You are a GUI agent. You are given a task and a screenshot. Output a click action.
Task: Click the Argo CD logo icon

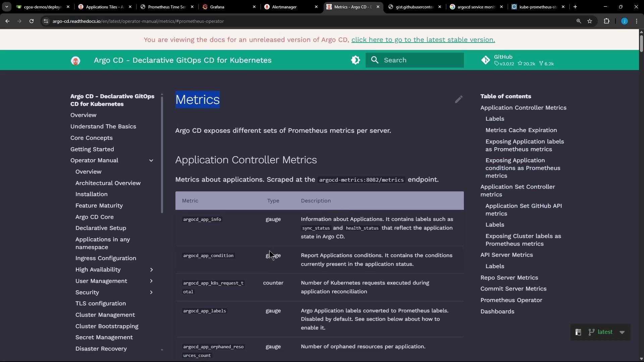point(75,61)
